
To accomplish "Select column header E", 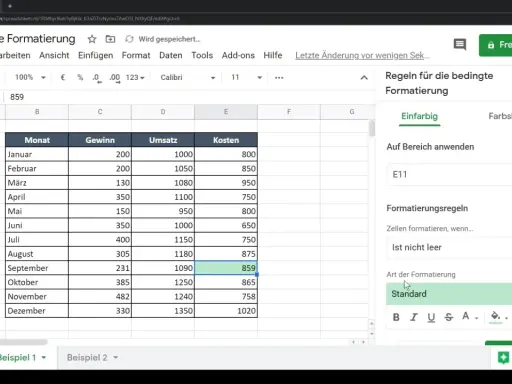I will tap(226, 112).
